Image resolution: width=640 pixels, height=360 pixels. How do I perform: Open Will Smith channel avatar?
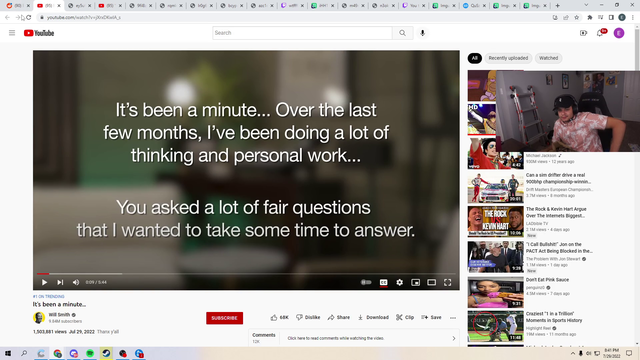click(39, 318)
